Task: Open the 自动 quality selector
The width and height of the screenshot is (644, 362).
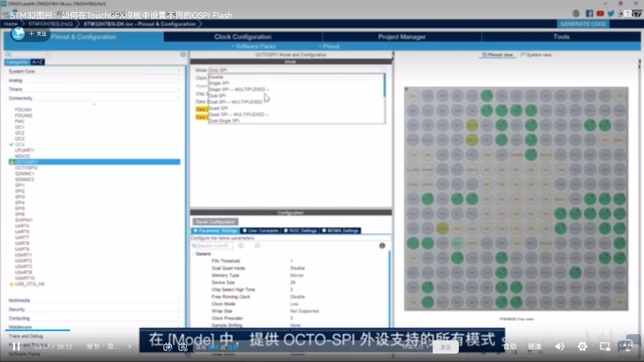Action: point(510,346)
